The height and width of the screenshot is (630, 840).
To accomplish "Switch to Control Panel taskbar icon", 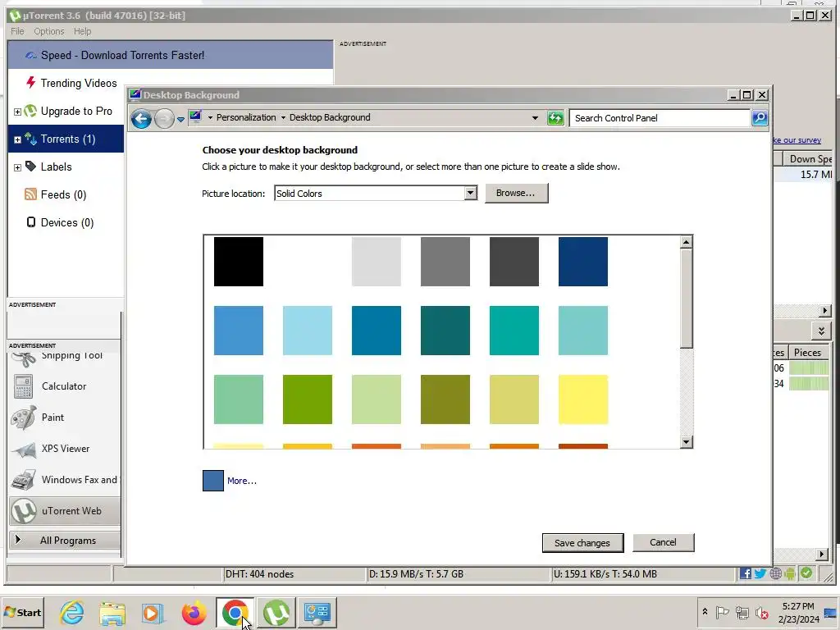I will click(x=317, y=612).
